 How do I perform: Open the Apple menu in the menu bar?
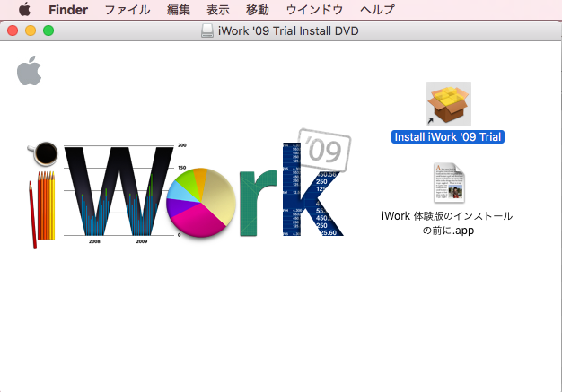tap(25, 9)
